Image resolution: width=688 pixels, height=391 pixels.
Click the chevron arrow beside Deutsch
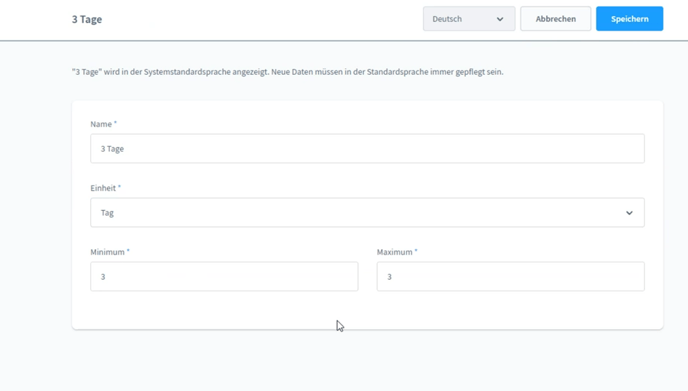[500, 19]
